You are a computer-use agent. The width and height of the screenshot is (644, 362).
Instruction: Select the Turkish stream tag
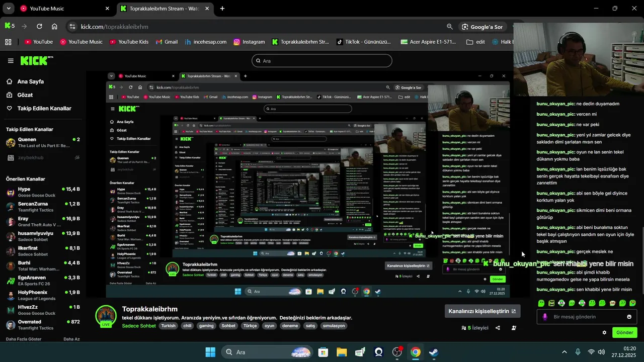[169, 326]
